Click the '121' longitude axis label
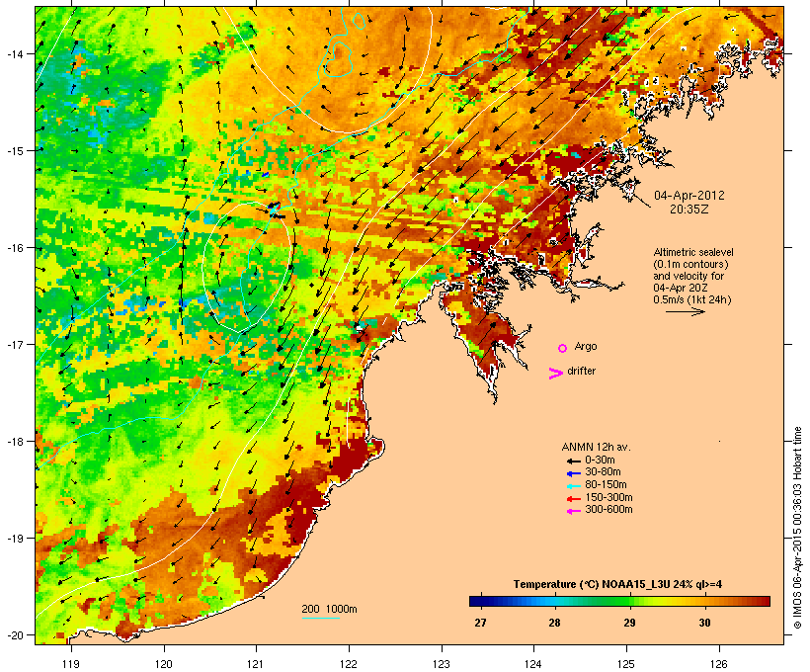Viewport: 810px width, 672px height. [256, 664]
